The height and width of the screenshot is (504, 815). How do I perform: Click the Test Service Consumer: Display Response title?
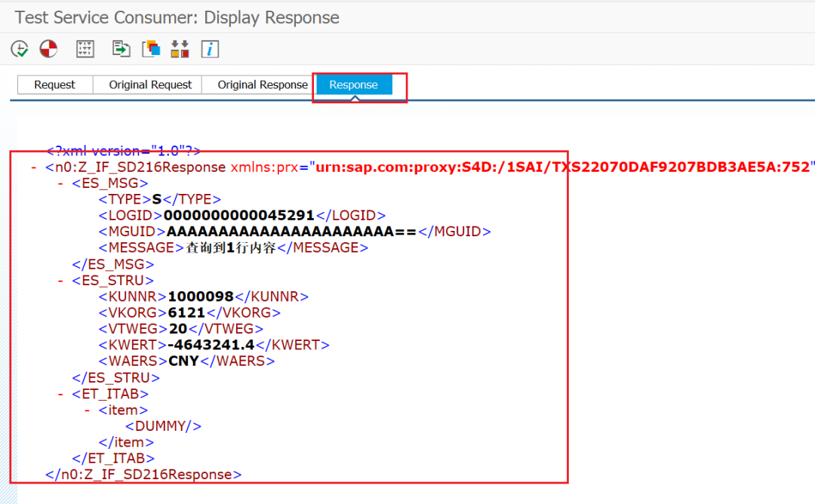point(177,17)
